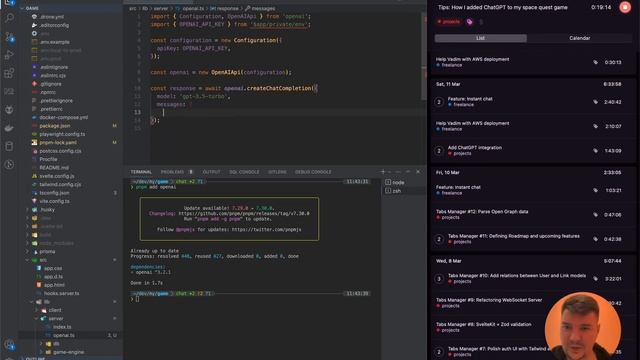Open the pnpm-lock.yaml file

[58, 142]
